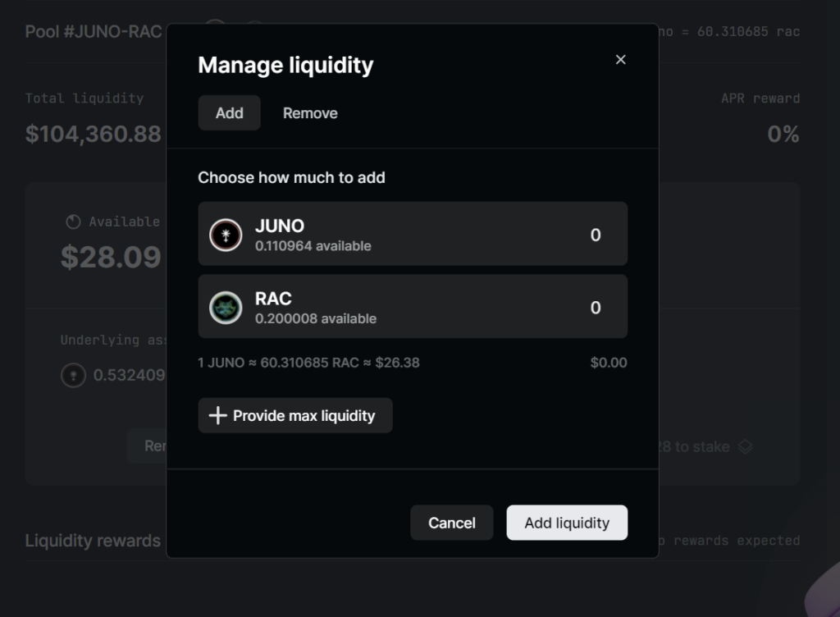Confirm with the Add liquidity button
Viewport: 840px width, 617px height.
pyautogui.click(x=567, y=523)
